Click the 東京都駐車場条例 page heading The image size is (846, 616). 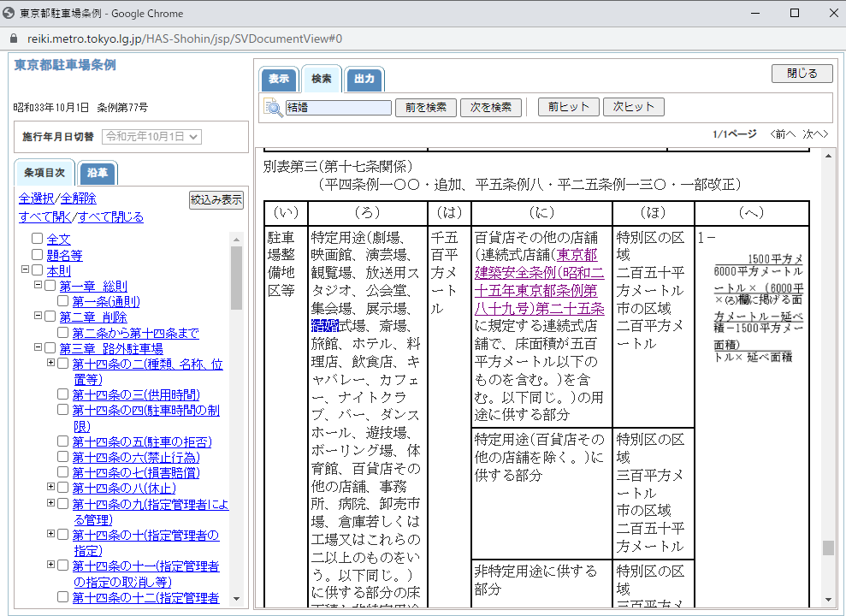point(65,65)
